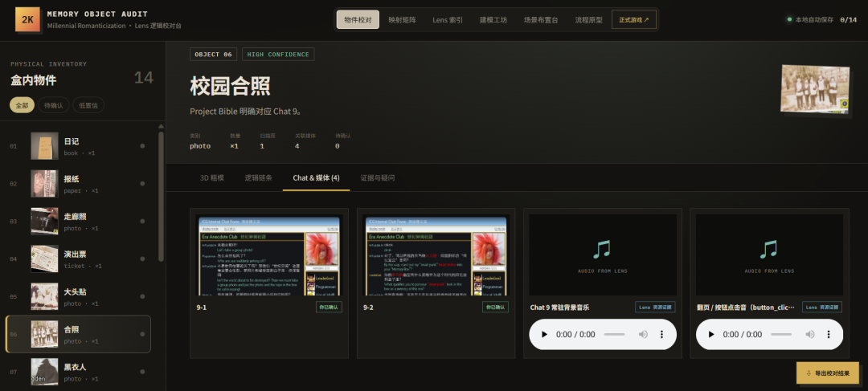Select 合照 item in inventory
This screenshot has height=391, width=868.
pyautogui.click(x=78, y=334)
